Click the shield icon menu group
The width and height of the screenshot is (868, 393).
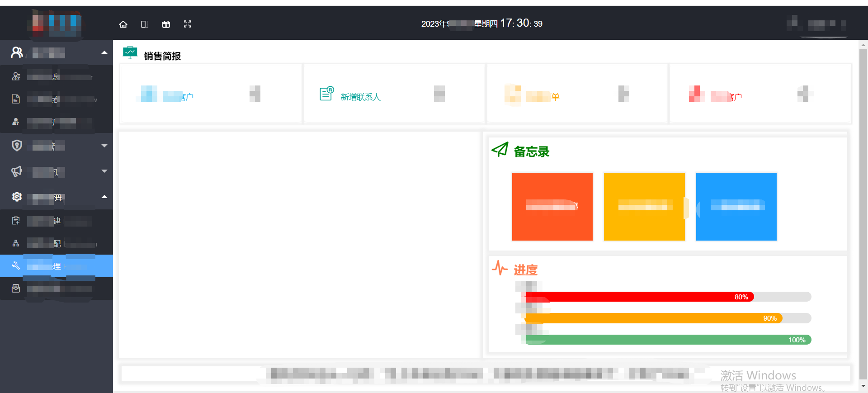[17, 145]
